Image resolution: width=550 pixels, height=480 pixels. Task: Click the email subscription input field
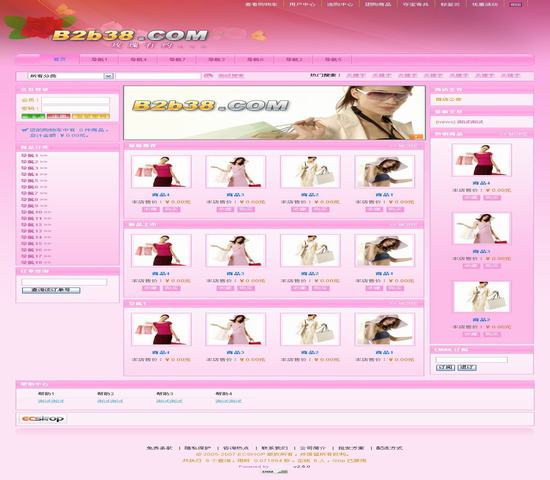tap(471, 360)
